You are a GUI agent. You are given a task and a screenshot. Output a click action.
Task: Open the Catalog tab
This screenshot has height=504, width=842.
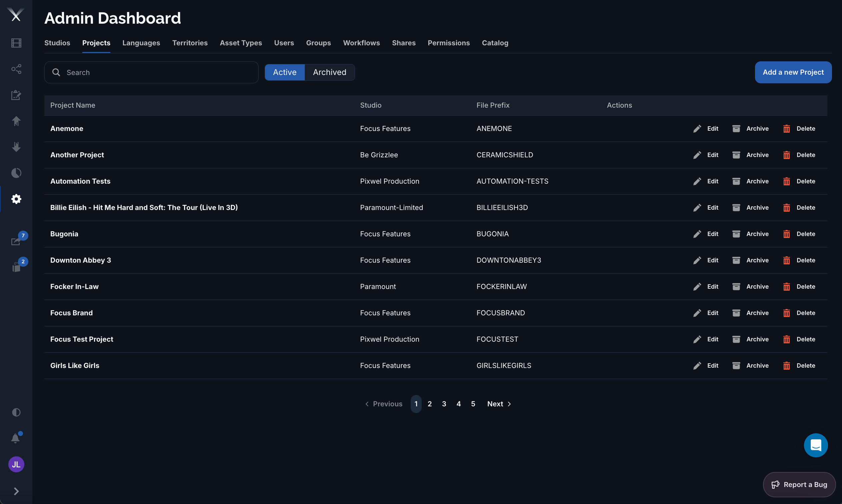[x=495, y=43]
